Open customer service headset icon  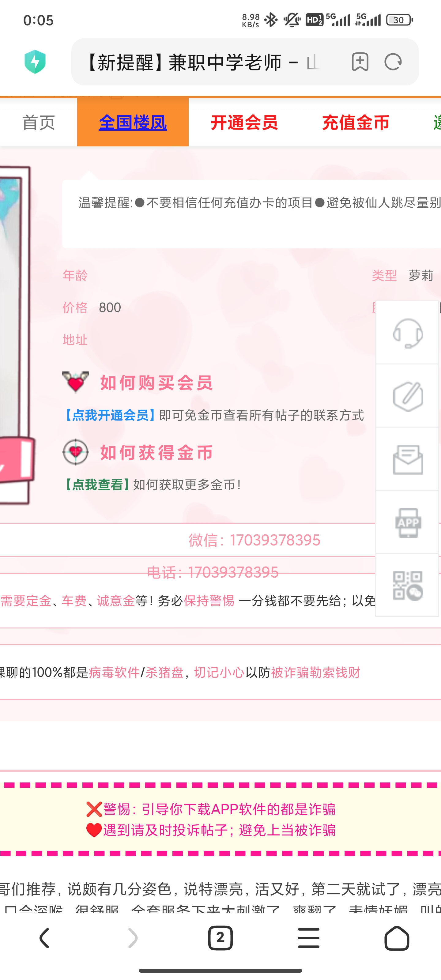coord(408,333)
